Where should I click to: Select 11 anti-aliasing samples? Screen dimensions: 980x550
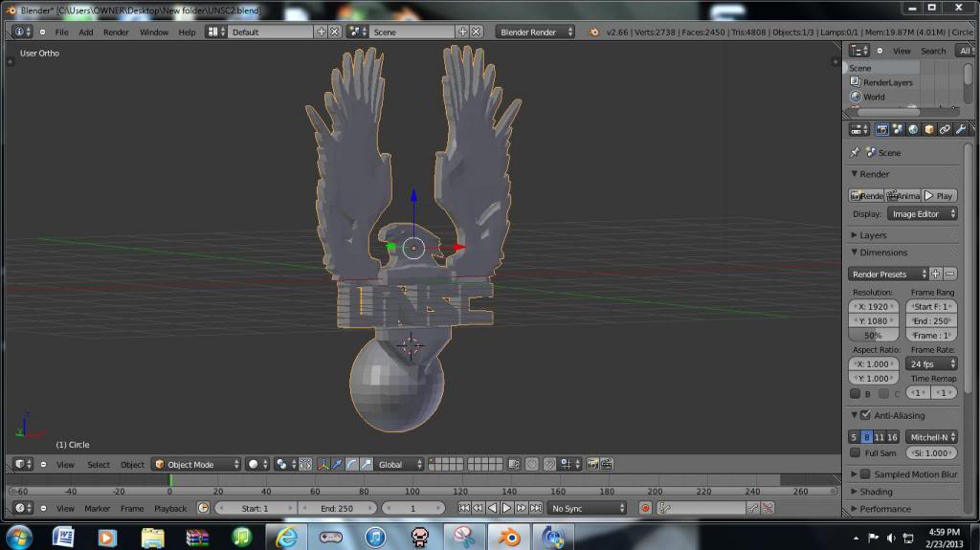point(880,437)
